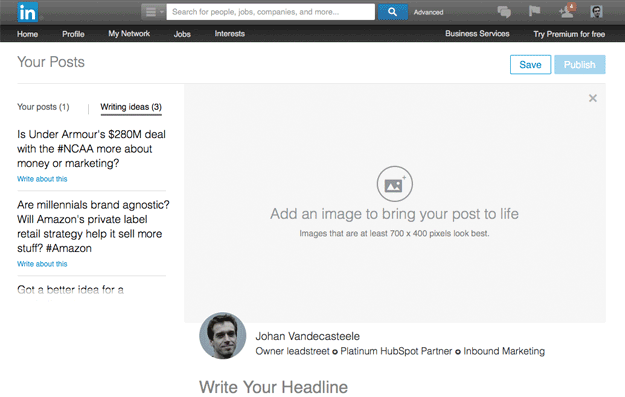Image resolution: width=625 pixels, height=397 pixels.
Task: Click Johan Vandecasteele's author photo
Action: pyautogui.click(x=222, y=336)
